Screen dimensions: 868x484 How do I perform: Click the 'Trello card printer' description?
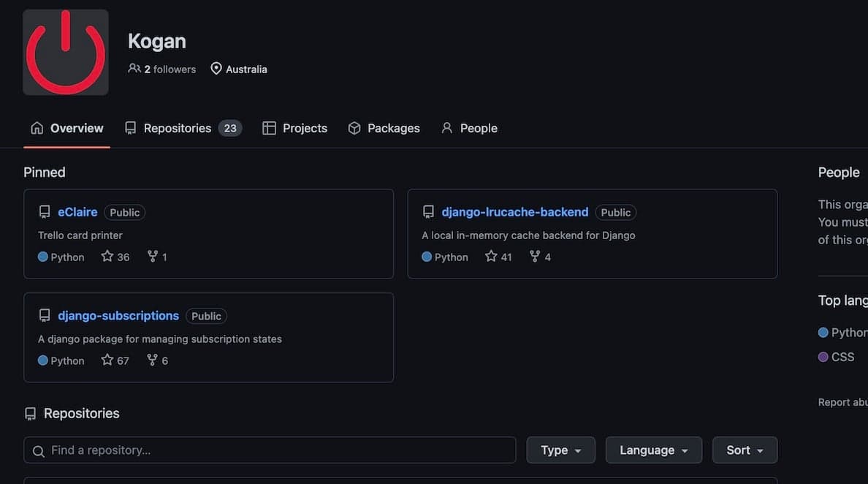click(80, 235)
